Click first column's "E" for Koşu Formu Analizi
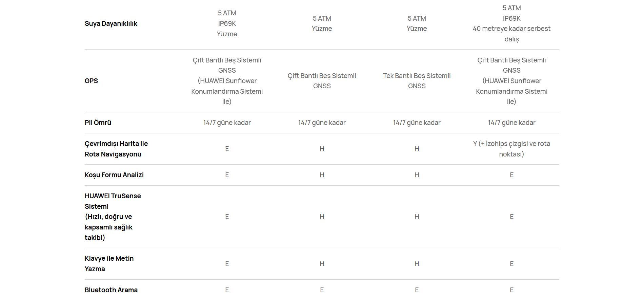Image resolution: width=644 pixels, height=297 pixels. pos(227,175)
